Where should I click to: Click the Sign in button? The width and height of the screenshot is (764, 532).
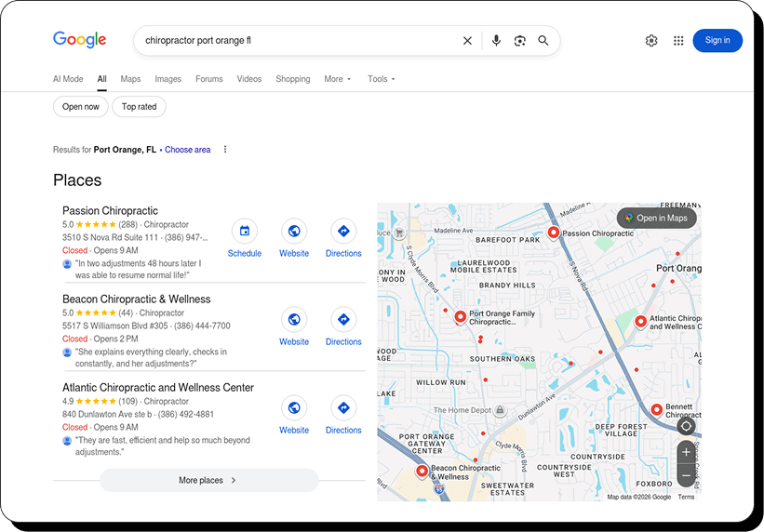click(x=717, y=40)
